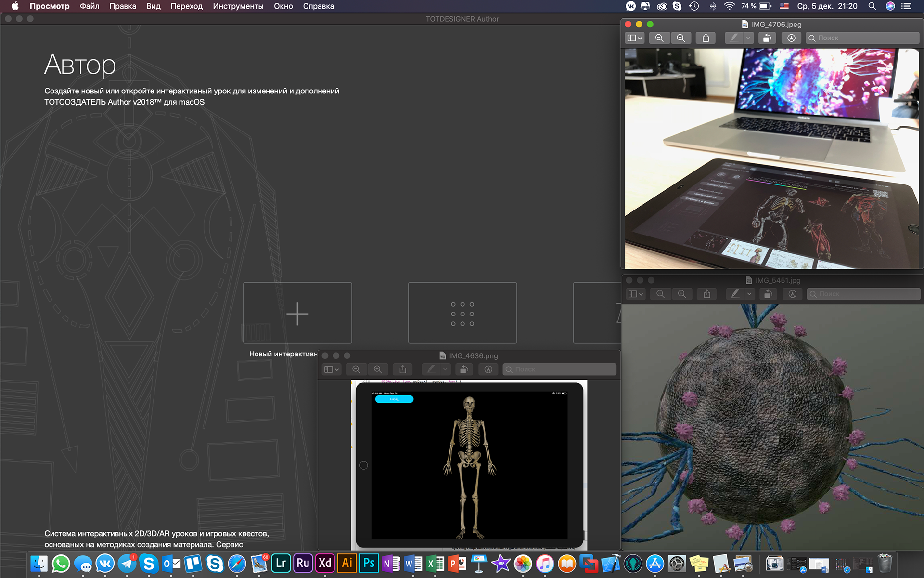Open Telegram from the Dock
The image size is (924, 578).
(x=127, y=563)
